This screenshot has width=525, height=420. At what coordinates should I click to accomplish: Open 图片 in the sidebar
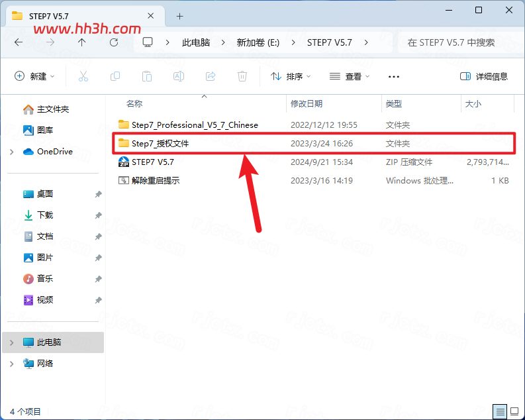(x=45, y=258)
